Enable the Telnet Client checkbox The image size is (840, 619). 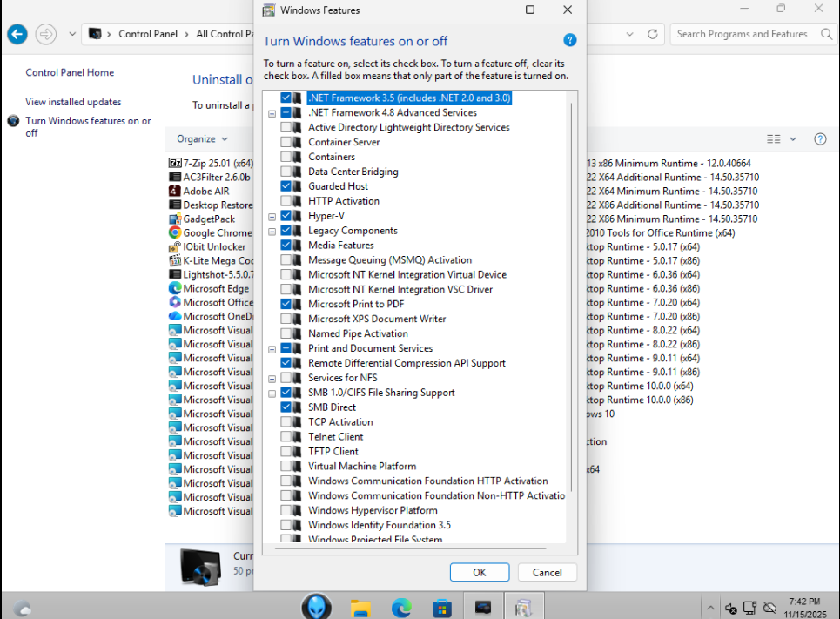click(286, 437)
